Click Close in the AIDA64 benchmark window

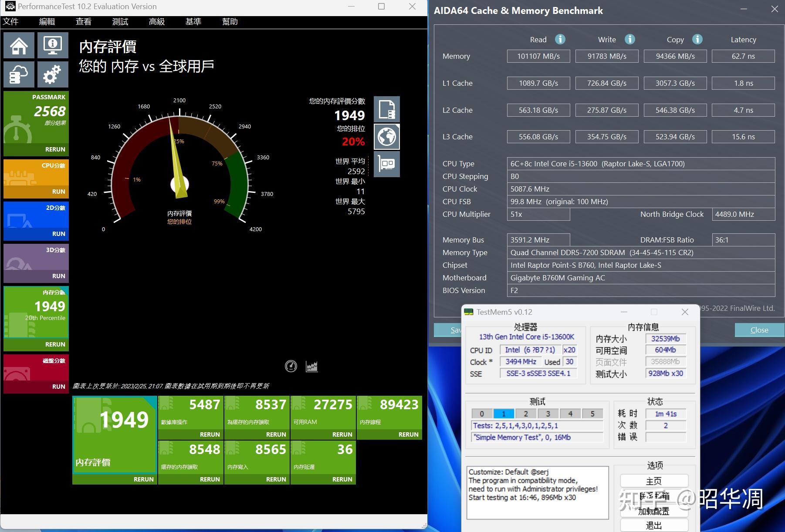click(759, 330)
